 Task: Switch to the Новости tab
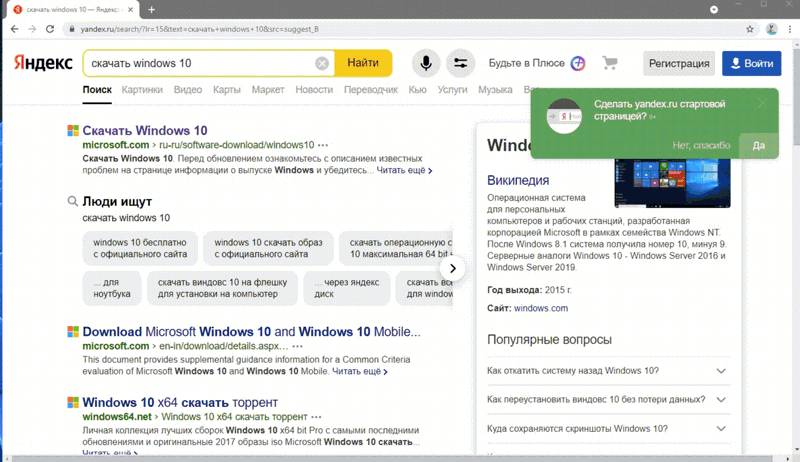pyautogui.click(x=314, y=90)
